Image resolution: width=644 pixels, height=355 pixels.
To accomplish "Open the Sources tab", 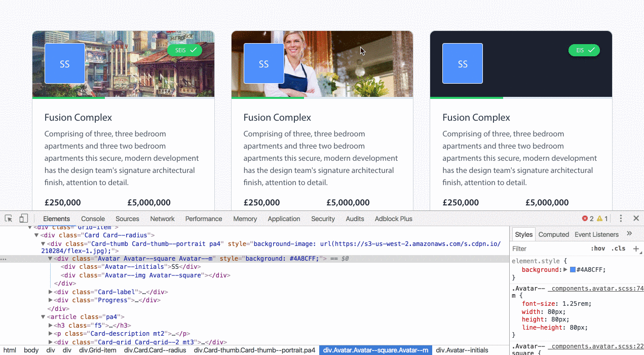I will click(x=127, y=219).
